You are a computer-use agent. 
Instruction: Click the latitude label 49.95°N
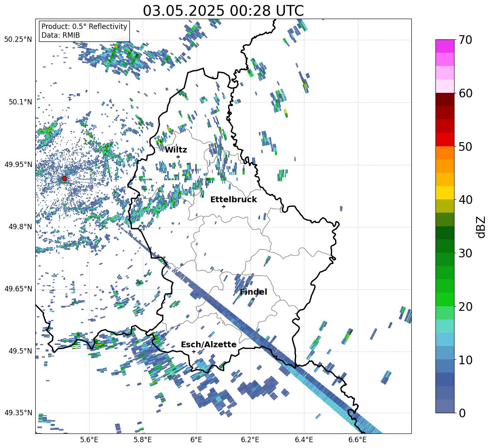click(x=18, y=164)
